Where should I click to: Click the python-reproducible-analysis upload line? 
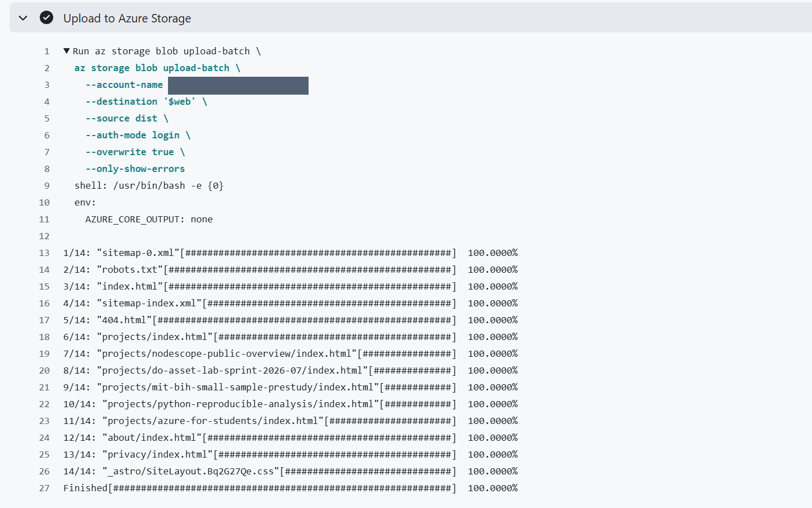point(291,404)
